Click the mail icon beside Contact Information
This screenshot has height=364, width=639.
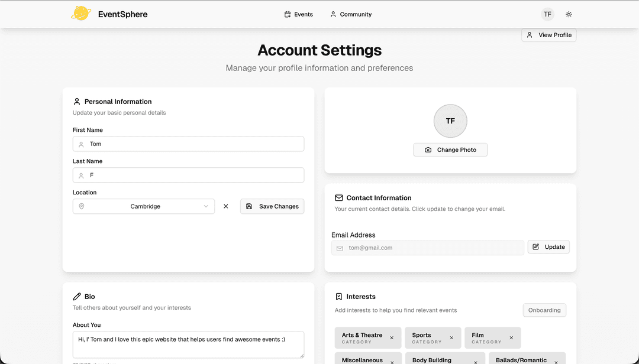coord(338,197)
